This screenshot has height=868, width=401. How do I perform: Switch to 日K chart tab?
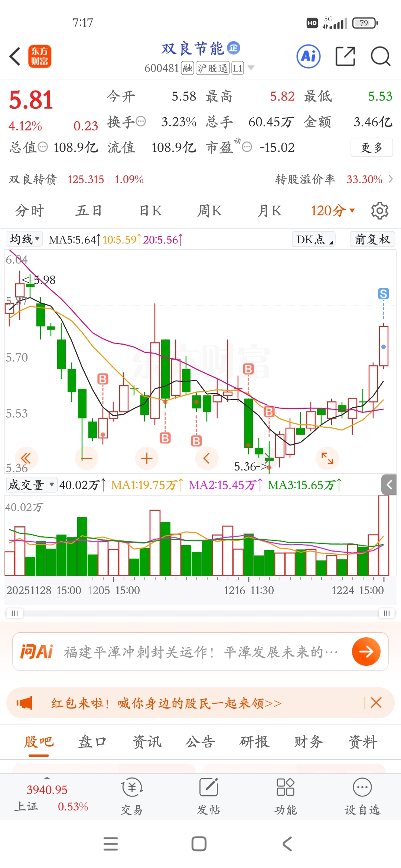point(151,211)
